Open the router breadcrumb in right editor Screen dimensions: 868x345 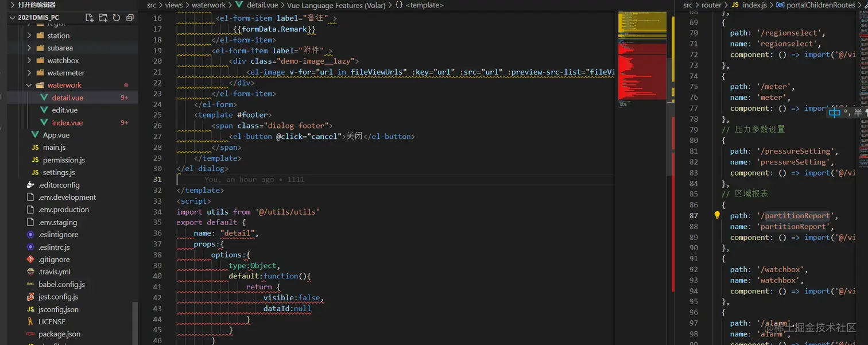coord(711,5)
